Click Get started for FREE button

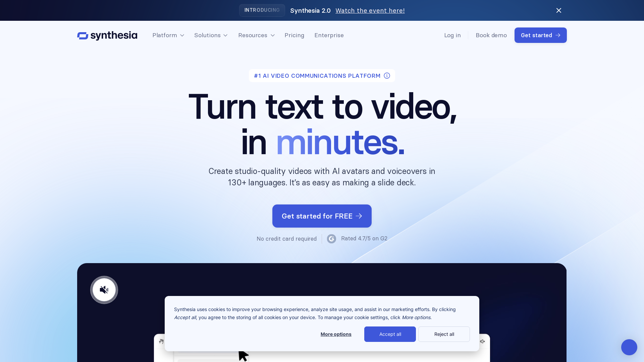pyautogui.click(x=322, y=216)
